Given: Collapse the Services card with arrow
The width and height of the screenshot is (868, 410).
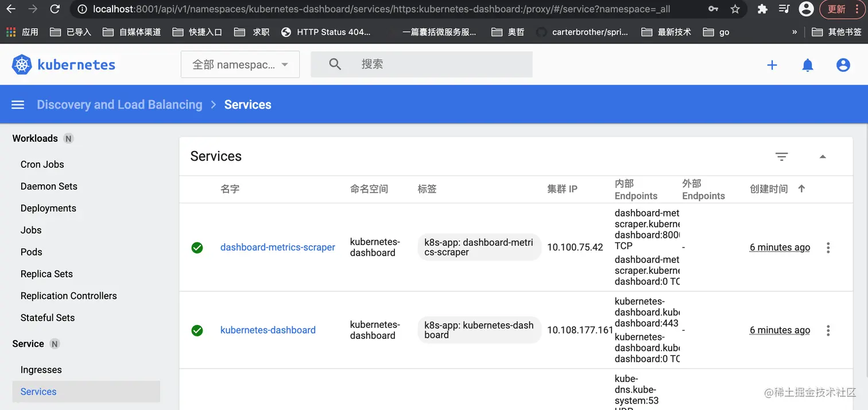Looking at the screenshot, I should coord(823,156).
